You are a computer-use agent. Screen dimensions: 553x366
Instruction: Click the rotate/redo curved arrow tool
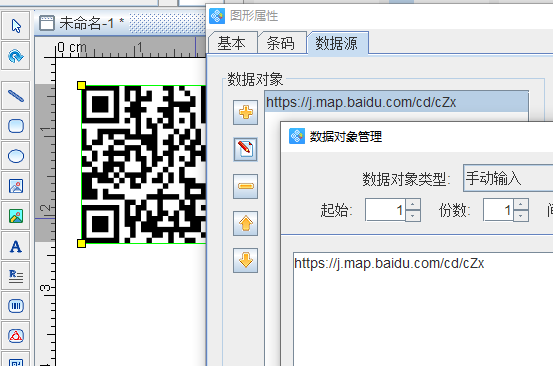[16, 56]
